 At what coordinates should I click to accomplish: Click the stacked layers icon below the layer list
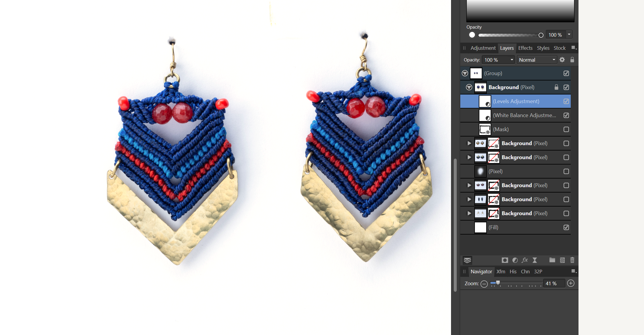pos(467,260)
